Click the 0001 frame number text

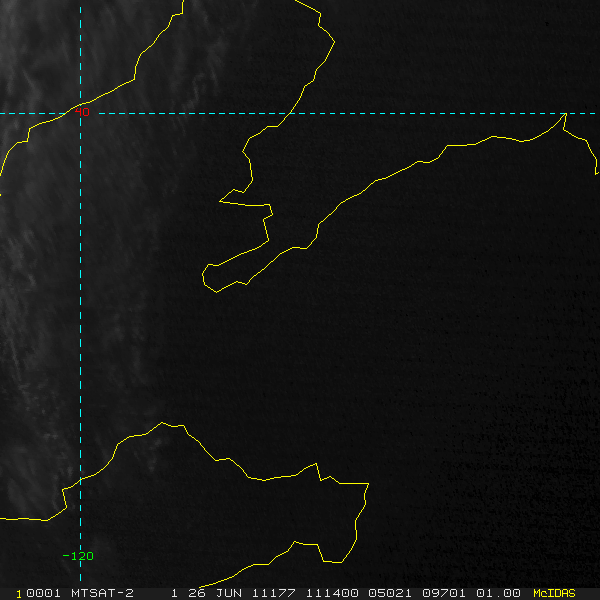[38, 592]
